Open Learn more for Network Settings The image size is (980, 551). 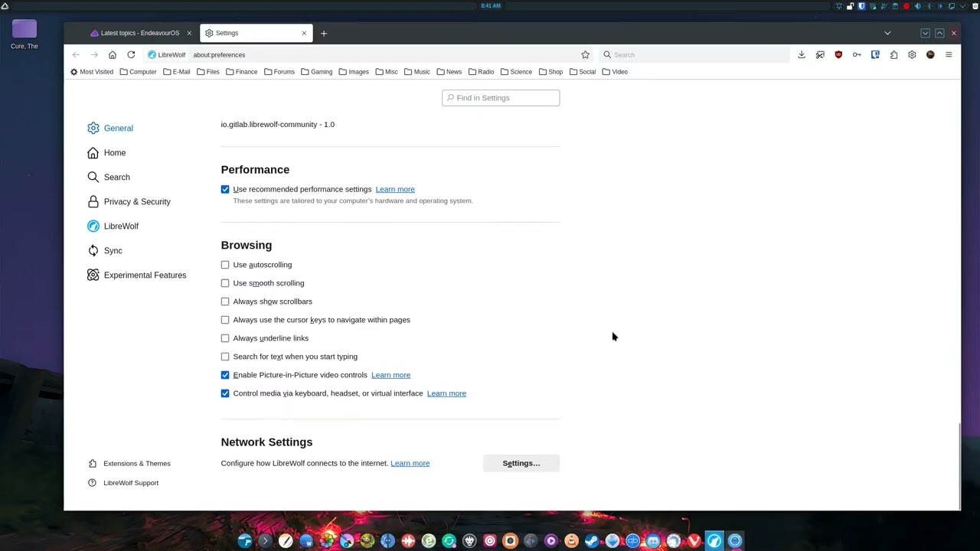pyautogui.click(x=410, y=463)
